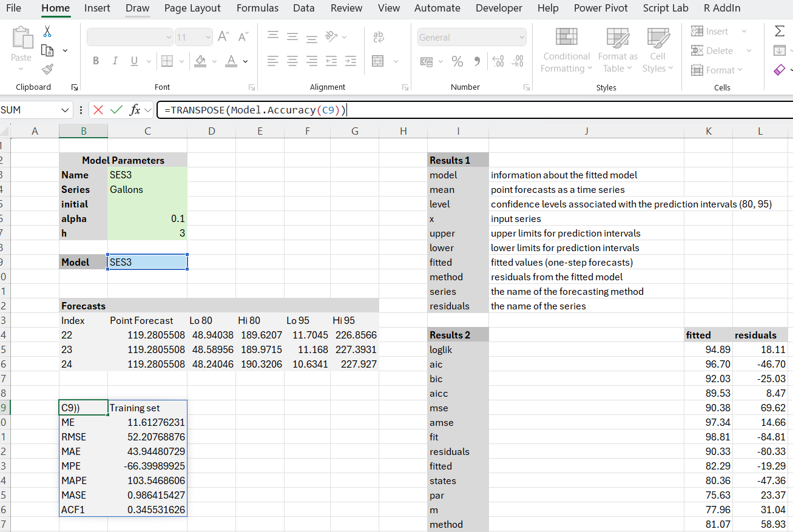Image resolution: width=793 pixels, height=532 pixels.
Task: Apply Percent Style with the % icon
Action: [457, 61]
